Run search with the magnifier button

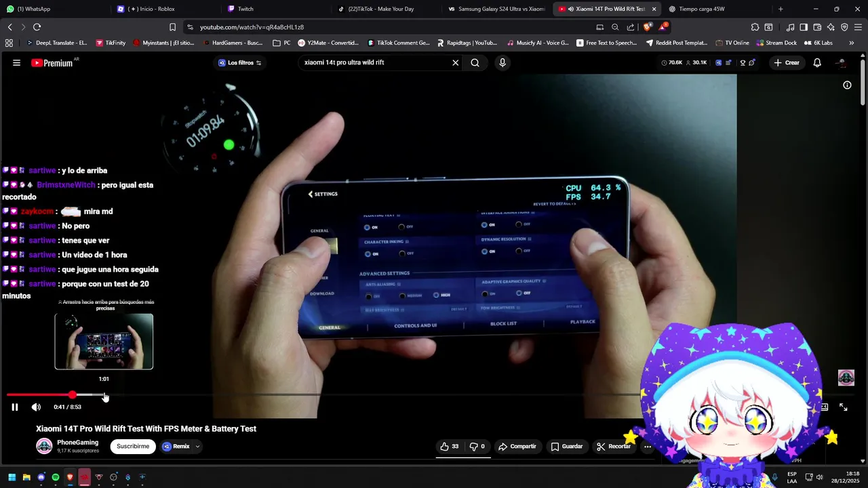(475, 63)
